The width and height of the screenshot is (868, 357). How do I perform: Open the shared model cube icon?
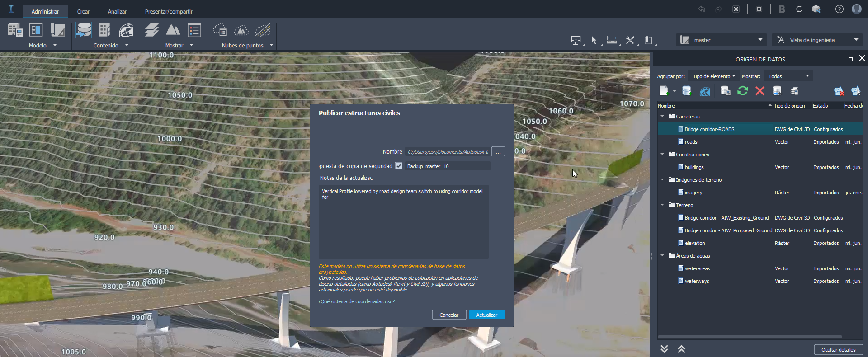click(x=816, y=9)
